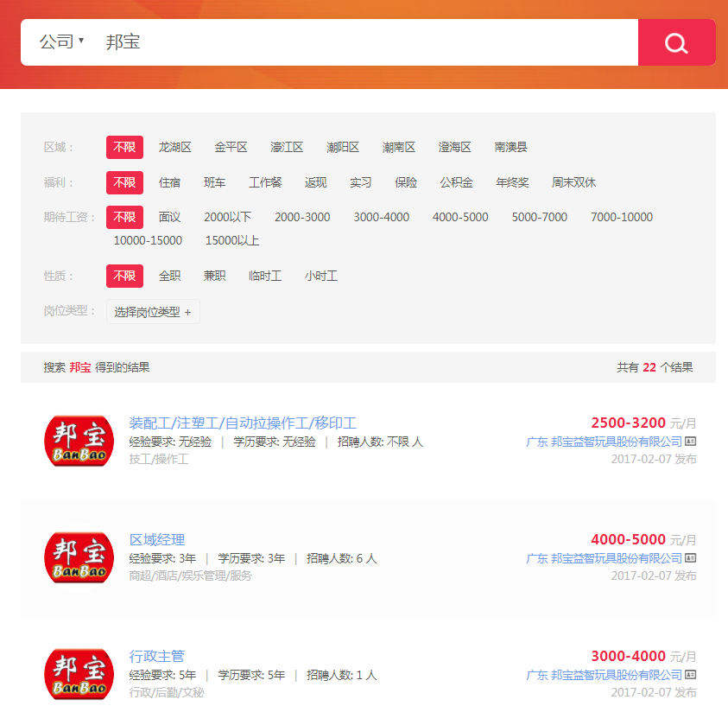Filter jobs by 兼职

tap(214, 276)
